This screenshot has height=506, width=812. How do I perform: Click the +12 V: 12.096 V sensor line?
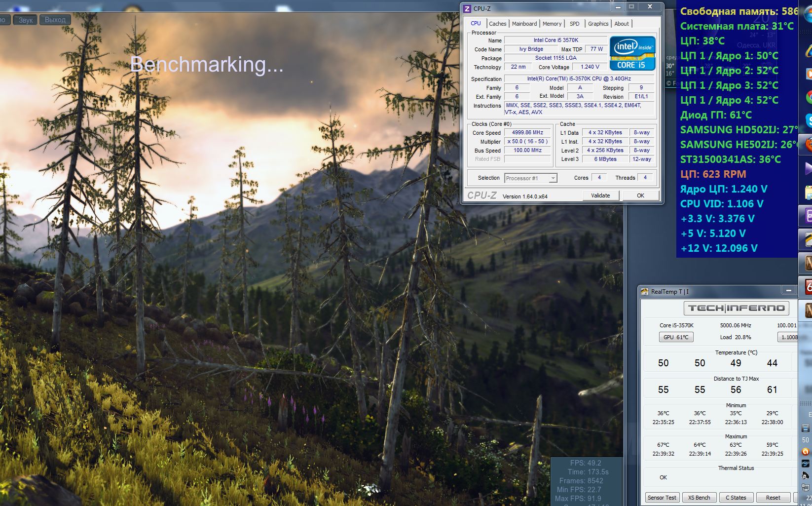click(x=719, y=248)
